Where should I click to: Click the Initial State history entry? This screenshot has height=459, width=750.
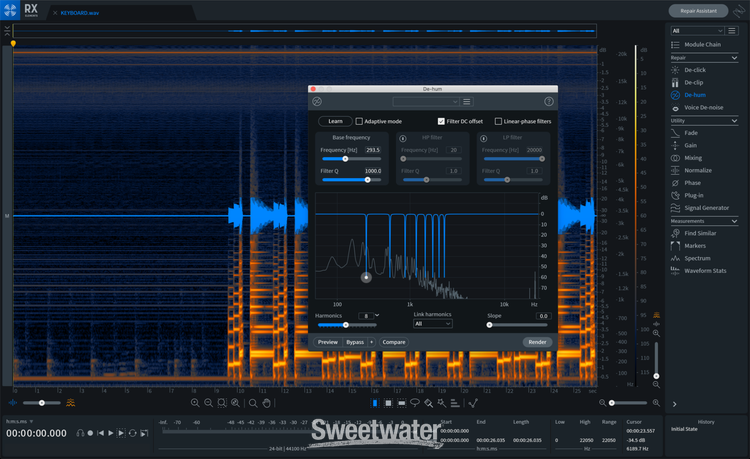pyautogui.click(x=684, y=429)
